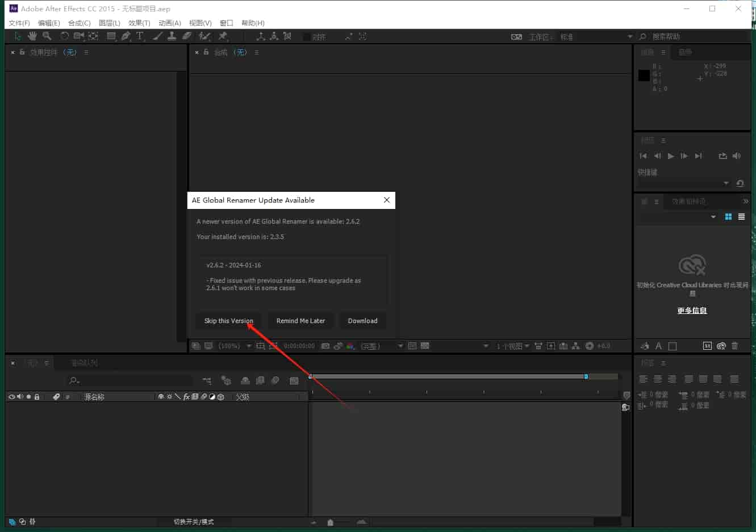Click the show channel color management icon
756x532 pixels.
[x=350, y=346]
